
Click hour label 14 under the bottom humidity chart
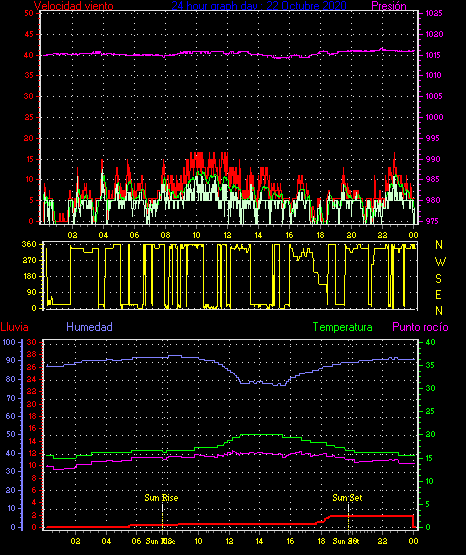[x=259, y=541]
